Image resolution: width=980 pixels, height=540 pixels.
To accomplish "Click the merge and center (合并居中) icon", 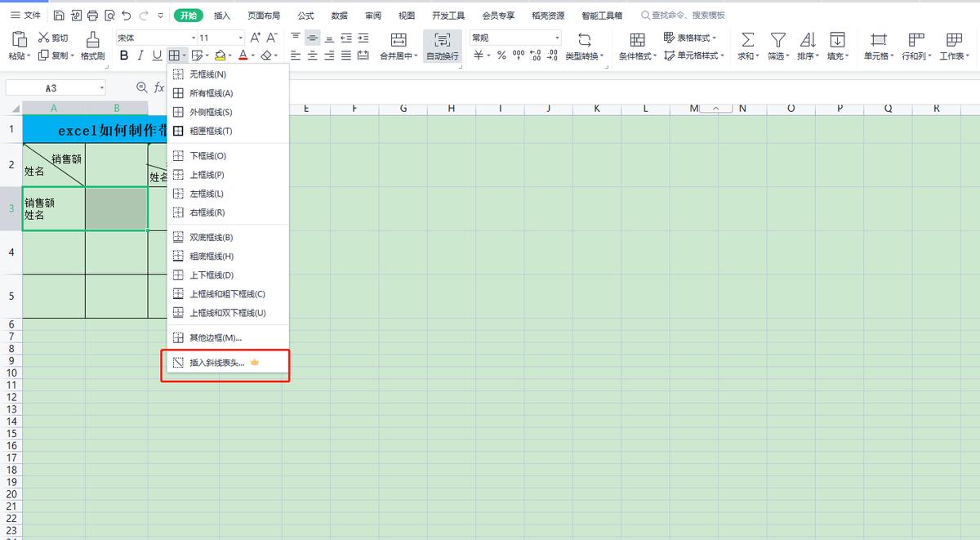I will point(399,40).
